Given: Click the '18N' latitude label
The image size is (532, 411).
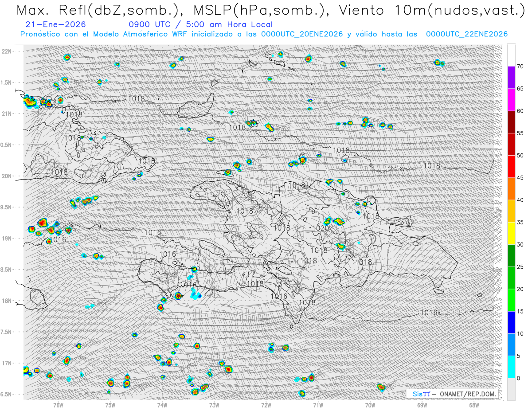Looking at the screenshot, I should click(6, 301).
